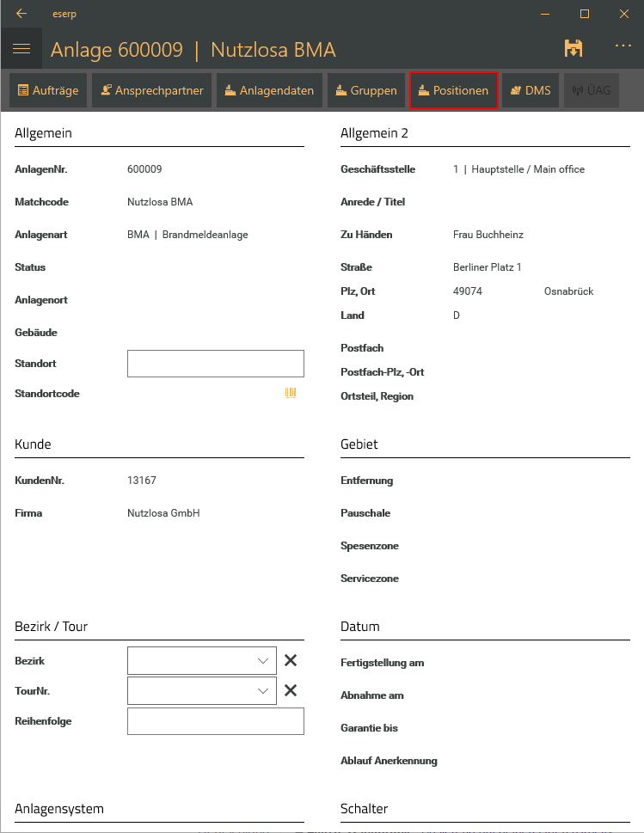Expand the TourNr. dropdown
The height and width of the screenshot is (833, 644).
point(262,690)
